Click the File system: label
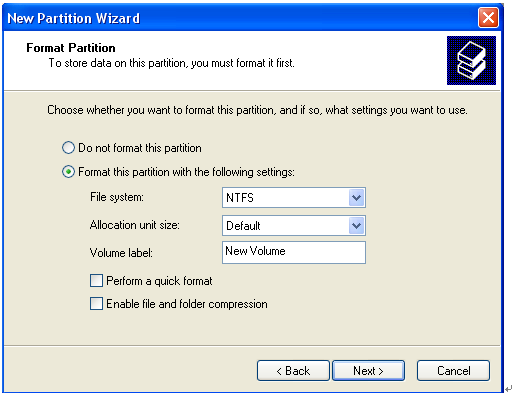Screen dimensions: 515x400 tap(117, 197)
